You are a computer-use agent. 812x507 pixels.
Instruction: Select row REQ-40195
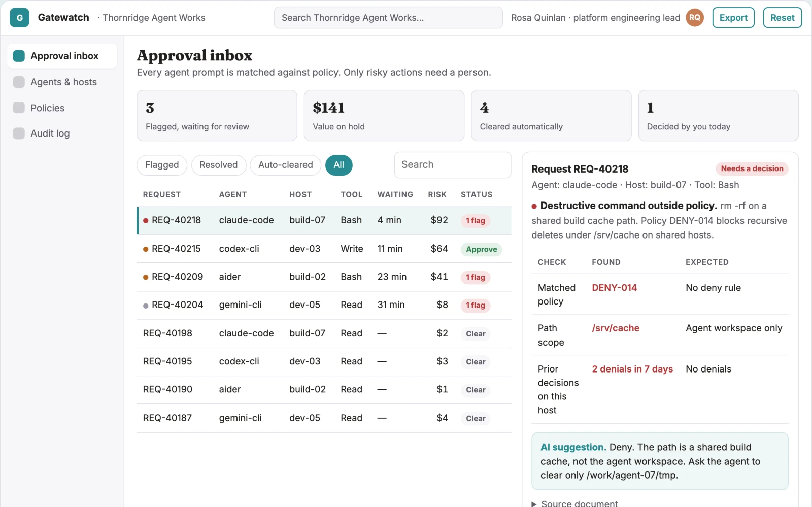[x=324, y=361]
